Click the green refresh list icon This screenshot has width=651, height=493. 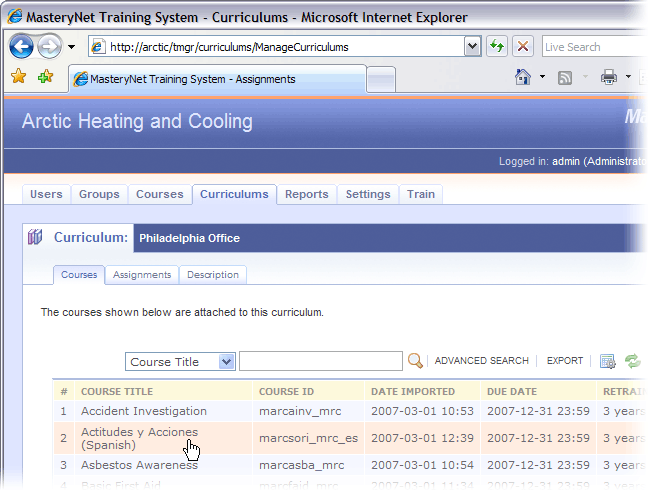tap(633, 361)
